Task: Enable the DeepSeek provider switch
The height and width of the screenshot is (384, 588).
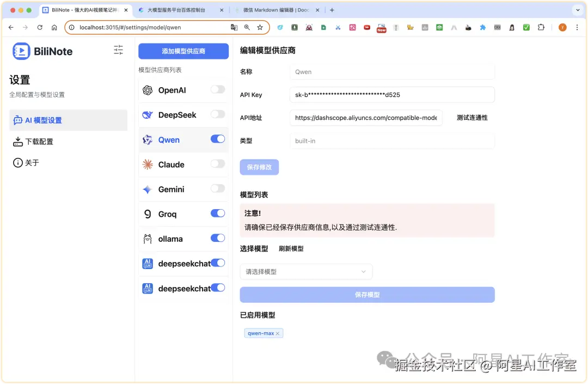Action: point(217,114)
